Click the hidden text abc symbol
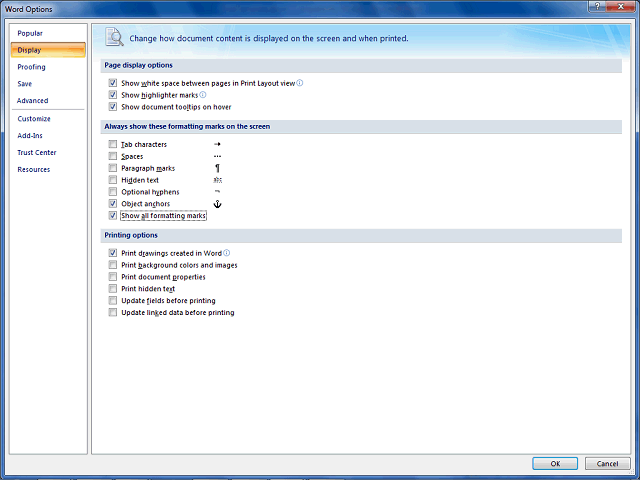The width and height of the screenshot is (640, 480). tap(218, 180)
